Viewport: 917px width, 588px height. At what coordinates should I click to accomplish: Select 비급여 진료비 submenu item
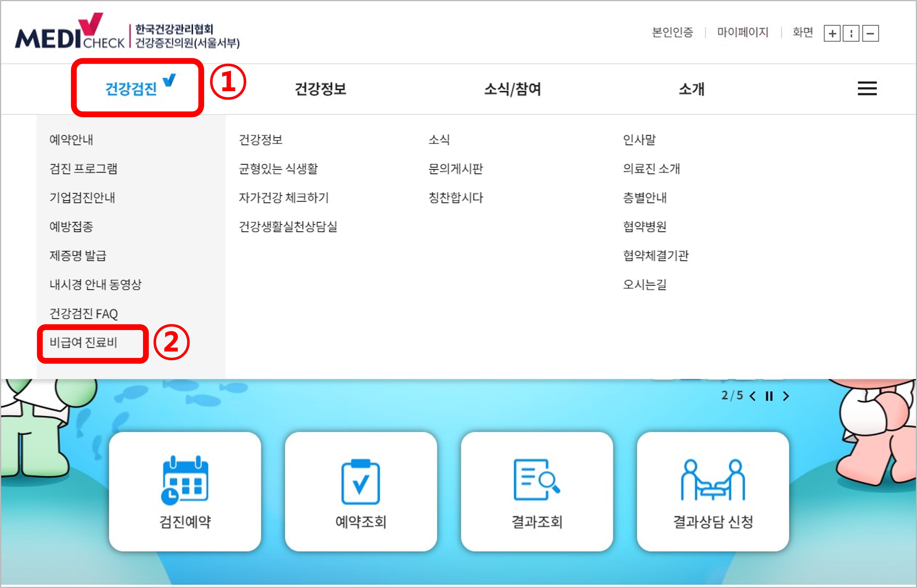click(x=83, y=343)
